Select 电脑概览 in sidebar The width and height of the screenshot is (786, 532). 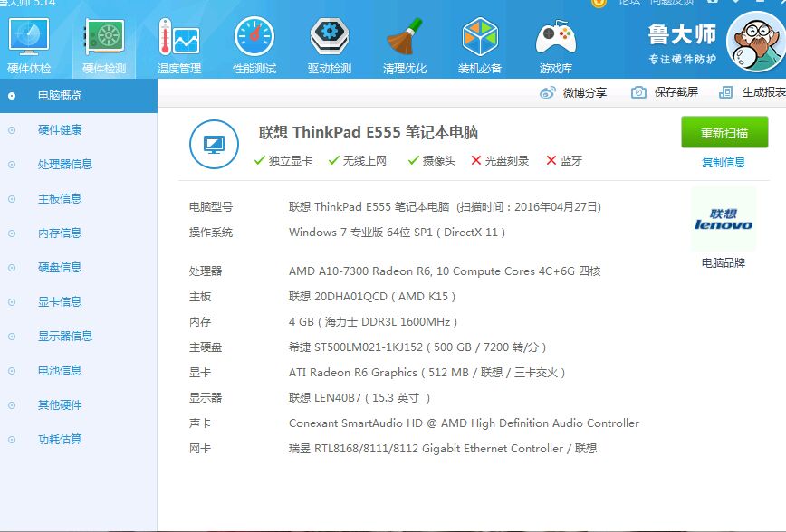point(79,96)
